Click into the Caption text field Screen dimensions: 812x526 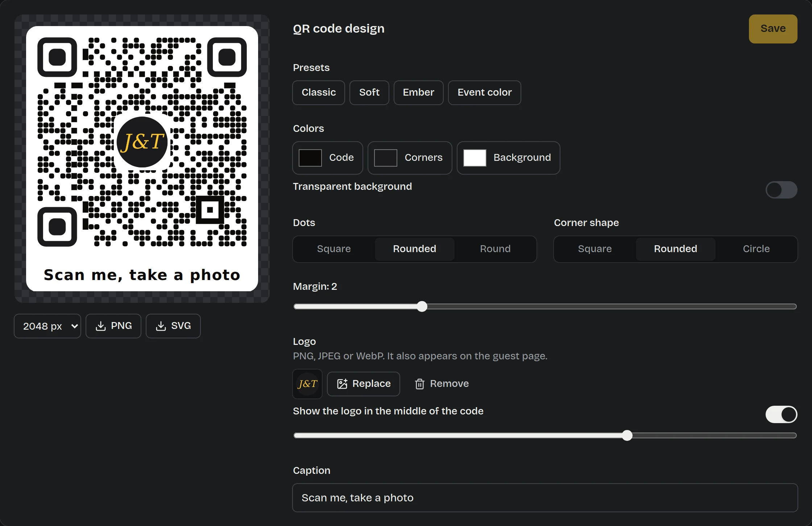(545, 498)
